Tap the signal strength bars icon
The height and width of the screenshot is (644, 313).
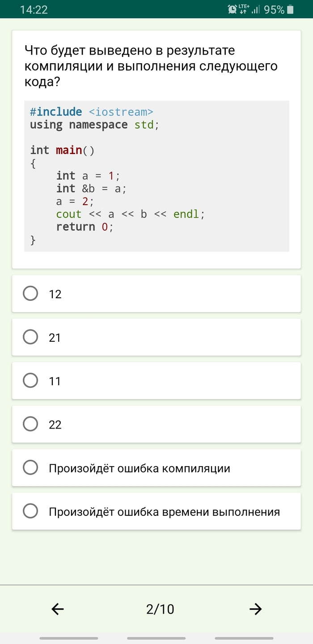(256, 9)
